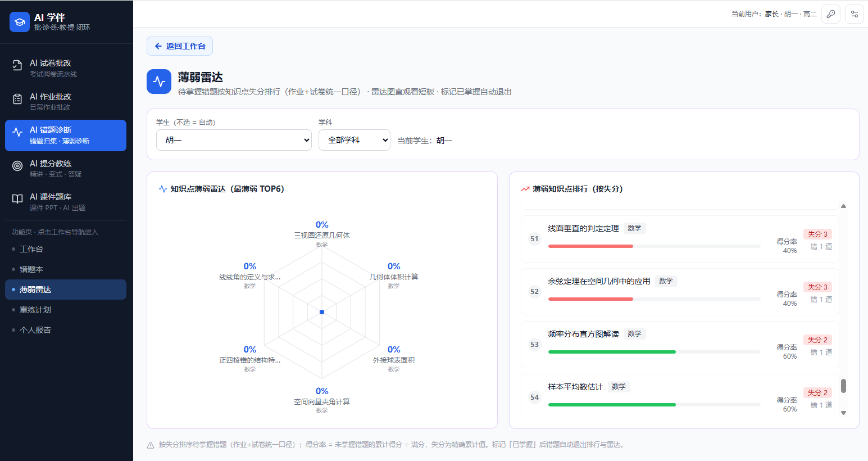Open AI 试卷批改 sidebar icon
This screenshot has width=868, height=461.
pyautogui.click(x=17, y=65)
